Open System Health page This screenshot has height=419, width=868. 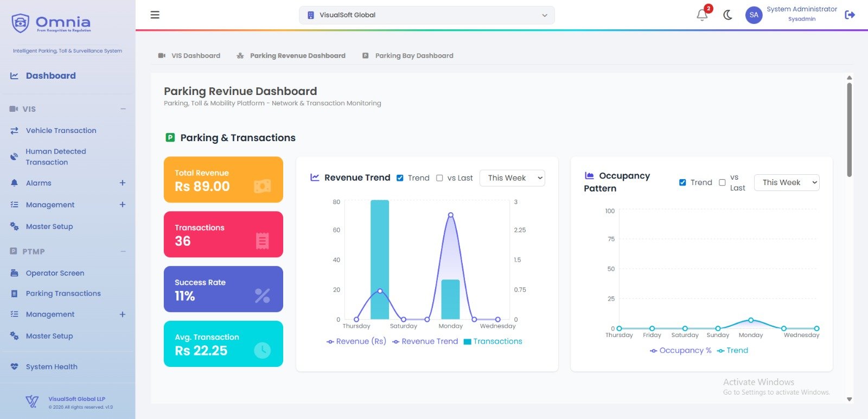click(x=52, y=366)
